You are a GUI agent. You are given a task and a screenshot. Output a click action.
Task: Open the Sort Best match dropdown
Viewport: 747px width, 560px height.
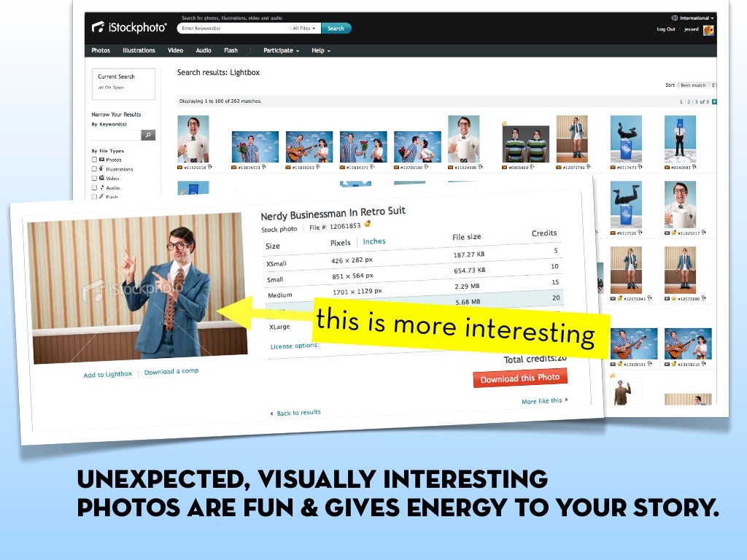point(697,85)
